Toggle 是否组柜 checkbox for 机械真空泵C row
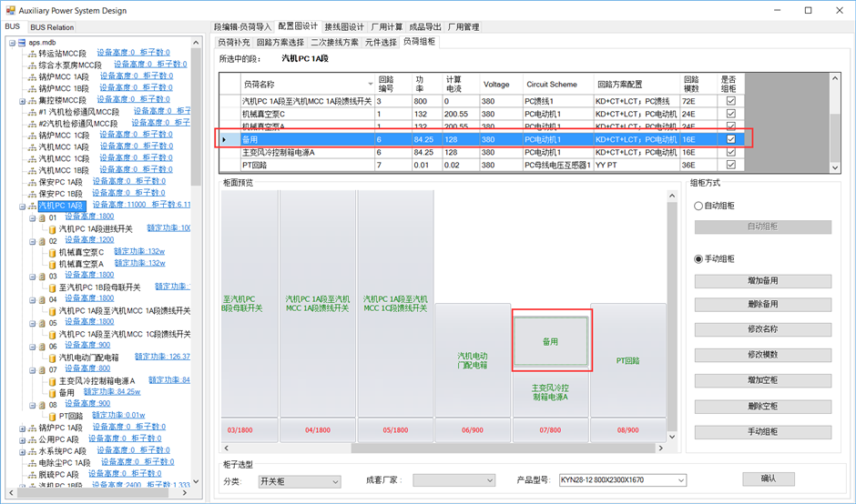 [731, 114]
